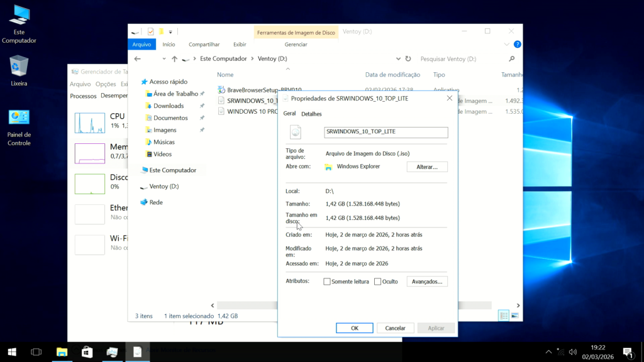The image size is (644, 362).
Task: Open the Compartilhar ribbon tab
Action: click(x=204, y=45)
